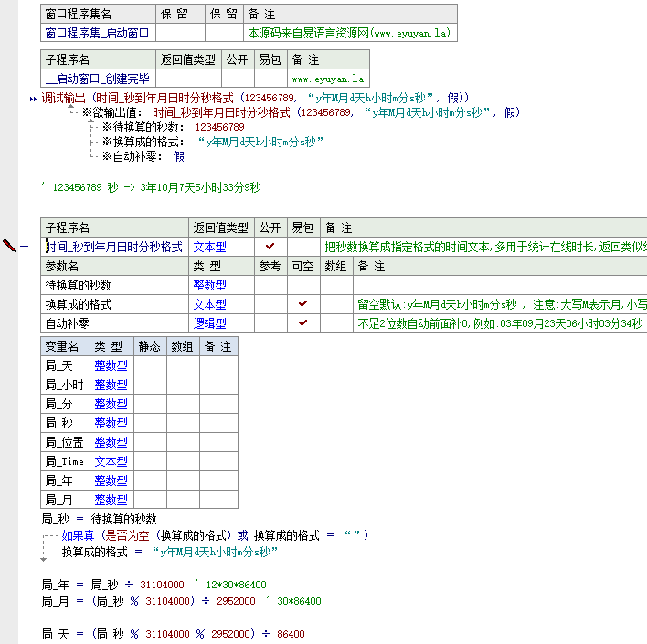The height and width of the screenshot is (644, 647).
Task: Click the subroutine remark 把秒数换算成指定格式
Action: tap(485, 247)
